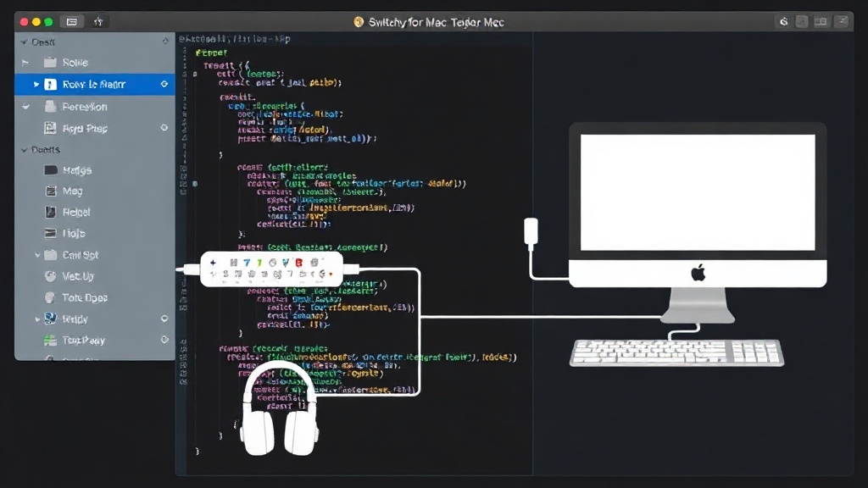Viewport: 868px width, 488px height.
Task: Toggle the circle indicator on the 'TextPeay' row
Action: tap(164, 340)
